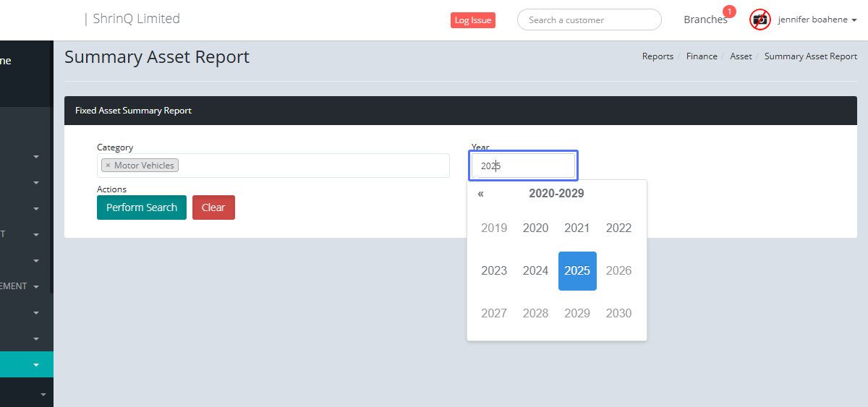
Task: Click the red Clear button
Action: pyautogui.click(x=213, y=207)
